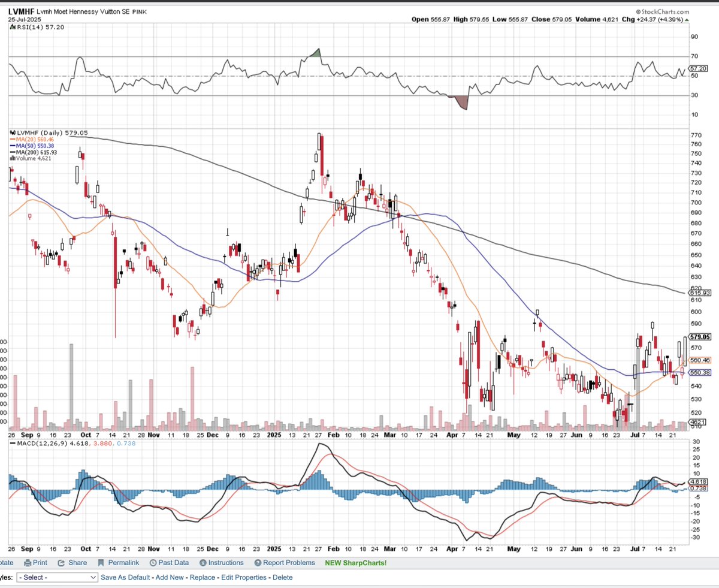Click the Delete style link
This screenshot has height=588, width=719.
coord(283,577)
